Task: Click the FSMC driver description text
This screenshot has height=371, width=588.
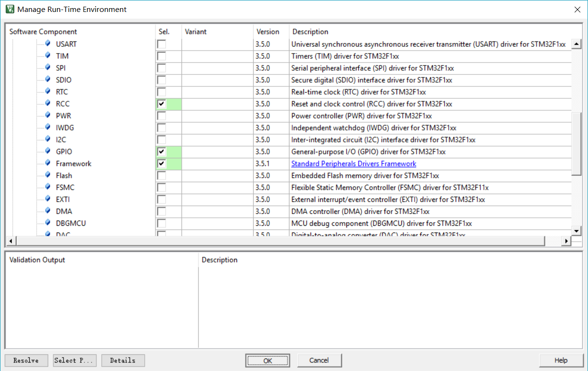Action: click(390, 188)
